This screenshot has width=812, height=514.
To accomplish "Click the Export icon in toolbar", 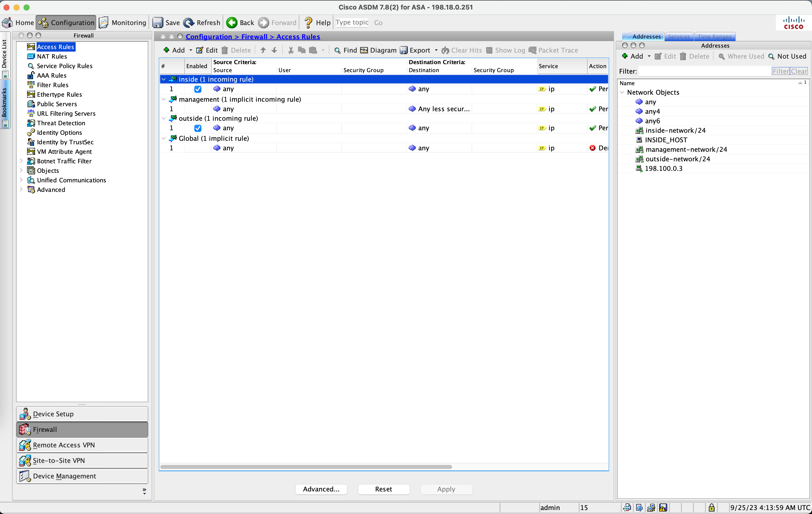I will (404, 50).
